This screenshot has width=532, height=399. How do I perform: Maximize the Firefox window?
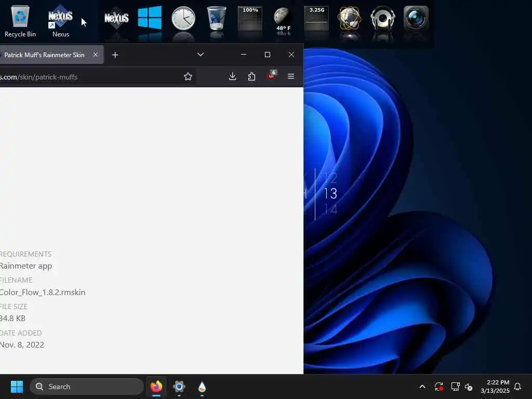tap(268, 55)
